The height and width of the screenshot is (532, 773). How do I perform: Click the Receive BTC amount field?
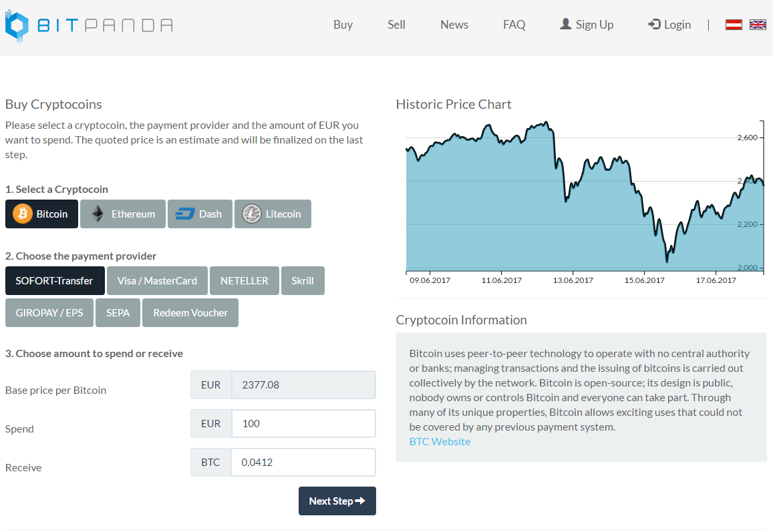[x=303, y=462]
